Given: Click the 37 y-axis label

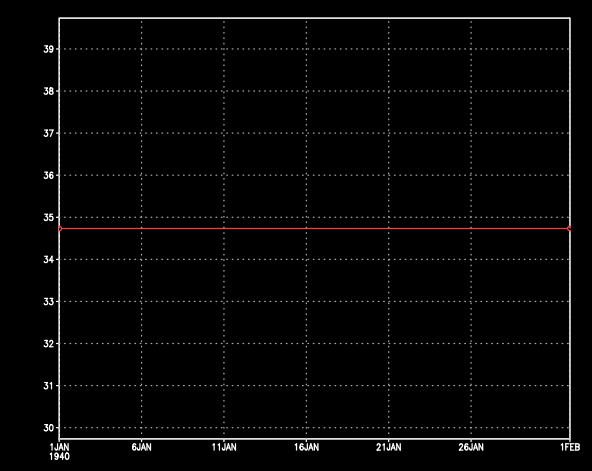Looking at the screenshot, I should pyautogui.click(x=48, y=133).
